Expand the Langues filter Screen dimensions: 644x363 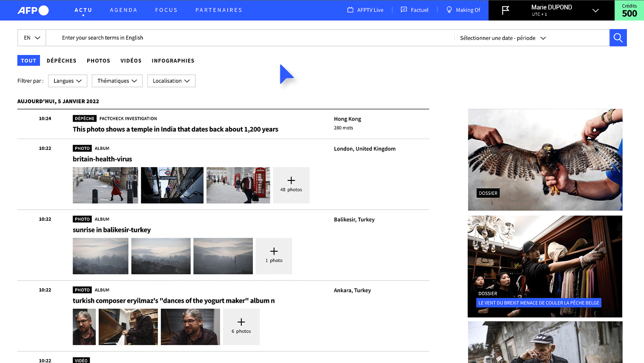(68, 81)
